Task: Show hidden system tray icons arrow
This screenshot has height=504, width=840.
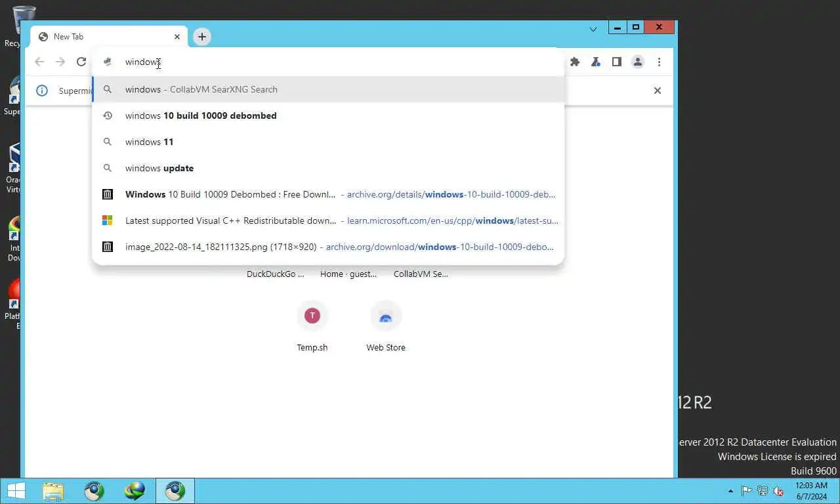Action: click(x=730, y=491)
